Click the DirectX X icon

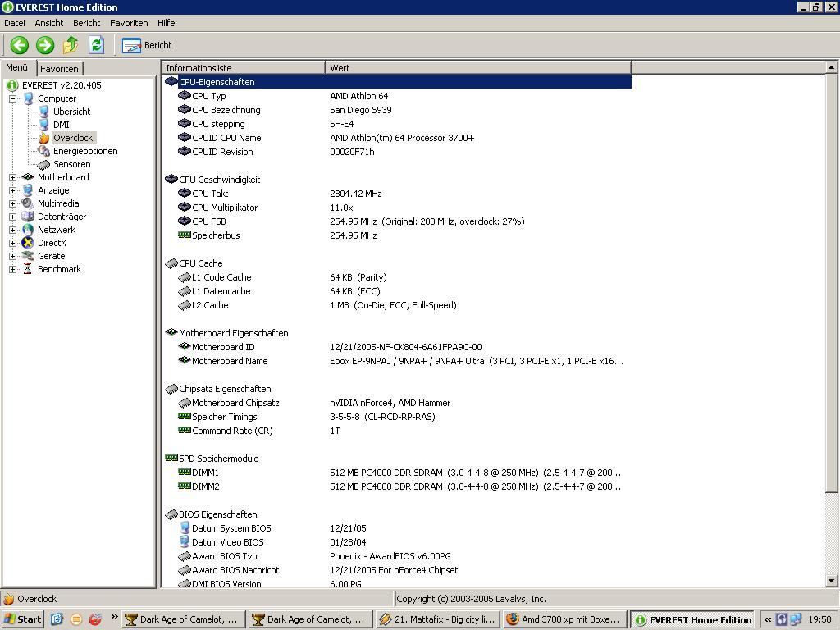pos(28,243)
